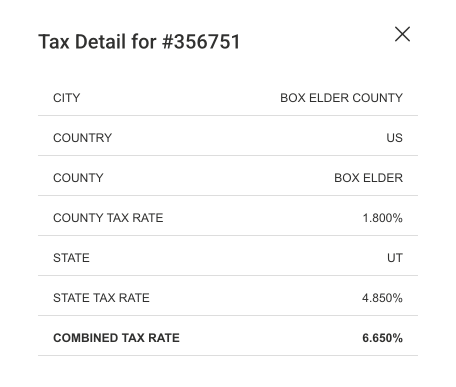Click the order number #356751 in title
The height and width of the screenshot is (387, 456).
point(201,42)
